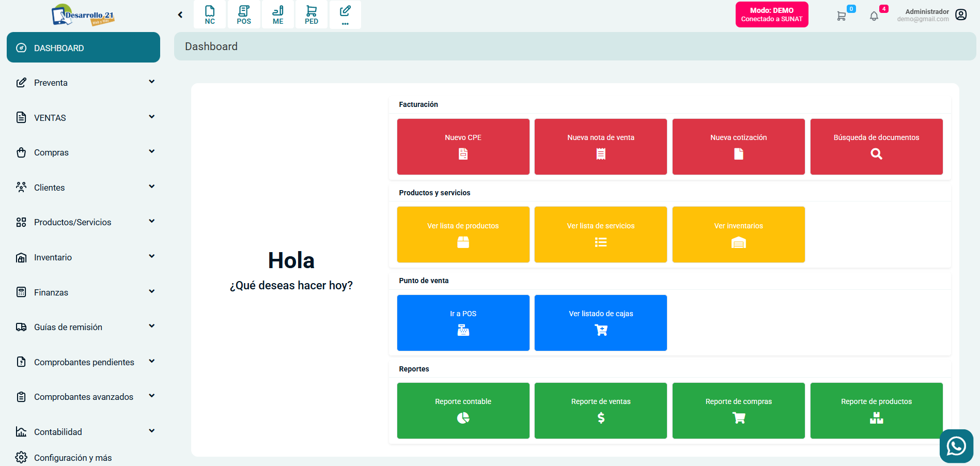The height and width of the screenshot is (466, 980).
Task: Click the shopping cart icon with badge
Action: pyautogui.click(x=842, y=15)
